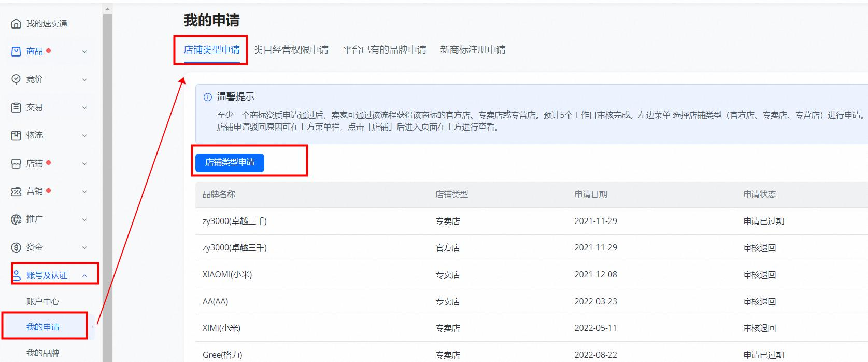Viewport: 868px width, 362px height.
Task: Open 账户中心 in the sidebar
Action: tap(42, 301)
